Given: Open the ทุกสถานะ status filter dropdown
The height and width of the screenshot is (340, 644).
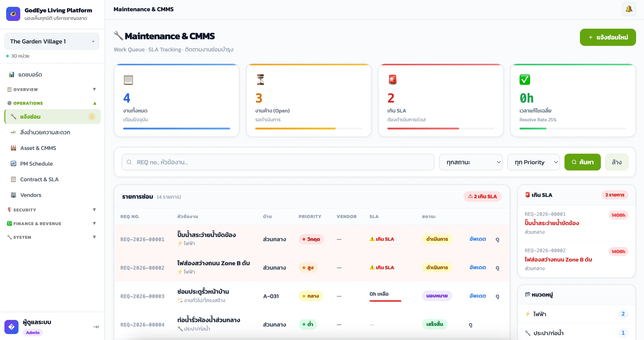Looking at the screenshot, I should click(x=470, y=162).
